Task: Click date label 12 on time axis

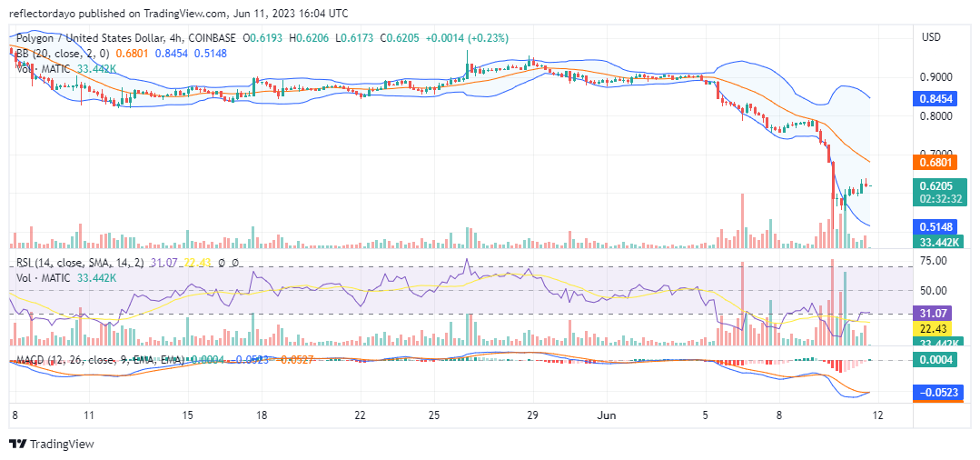Action: [876, 415]
